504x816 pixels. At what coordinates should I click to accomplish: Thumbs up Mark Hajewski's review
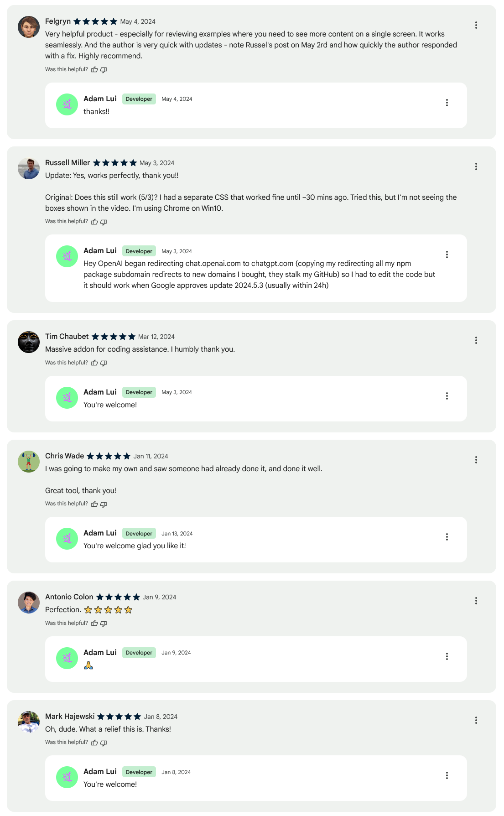(x=94, y=743)
